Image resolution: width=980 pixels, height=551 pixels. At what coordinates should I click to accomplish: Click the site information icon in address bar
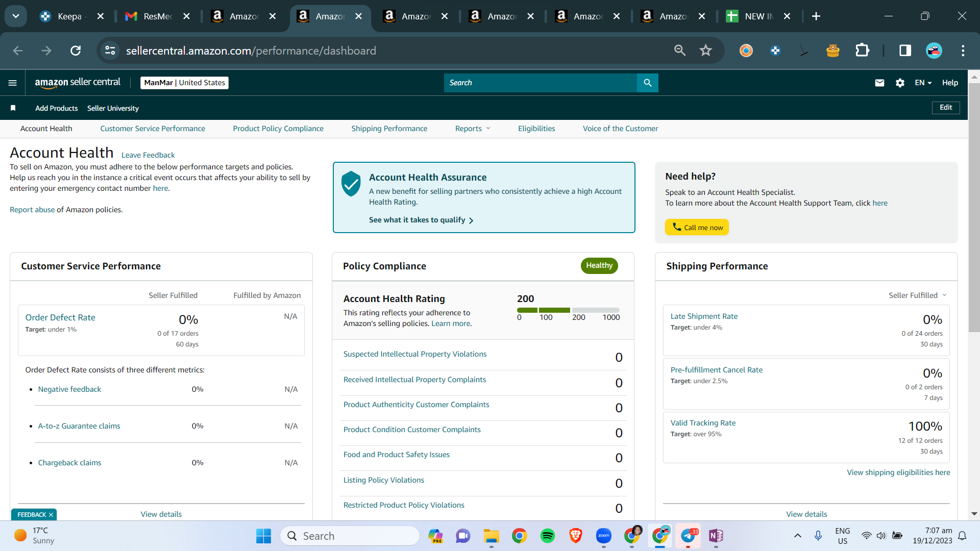pos(110,51)
